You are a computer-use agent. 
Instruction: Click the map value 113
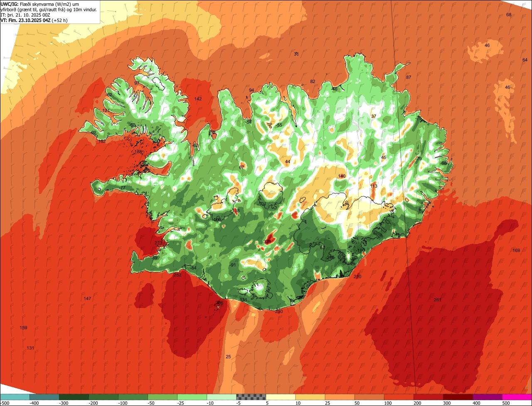(x=374, y=186)
